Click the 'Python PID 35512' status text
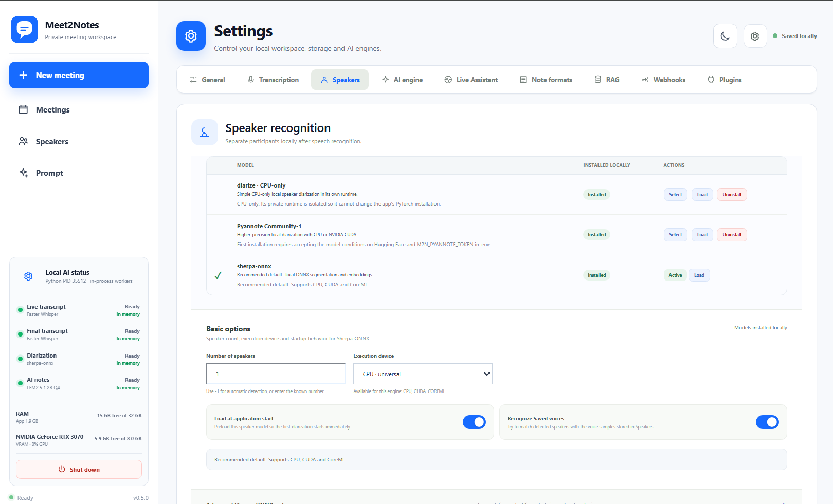This screenshot has width=833, height=504. pos(89,281)
